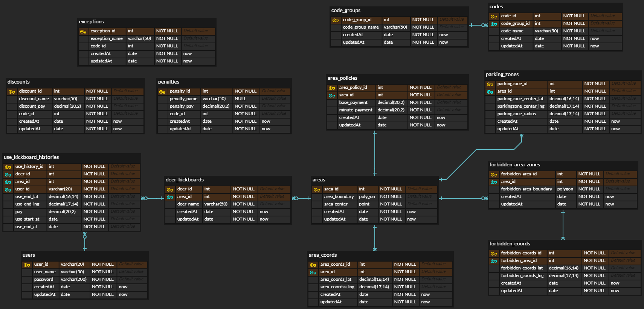Click the yellow key icon next to forbidden_area_id in forbidden_area_zones
Viewport: 644px width, 309px height.
tap(494, 175)
